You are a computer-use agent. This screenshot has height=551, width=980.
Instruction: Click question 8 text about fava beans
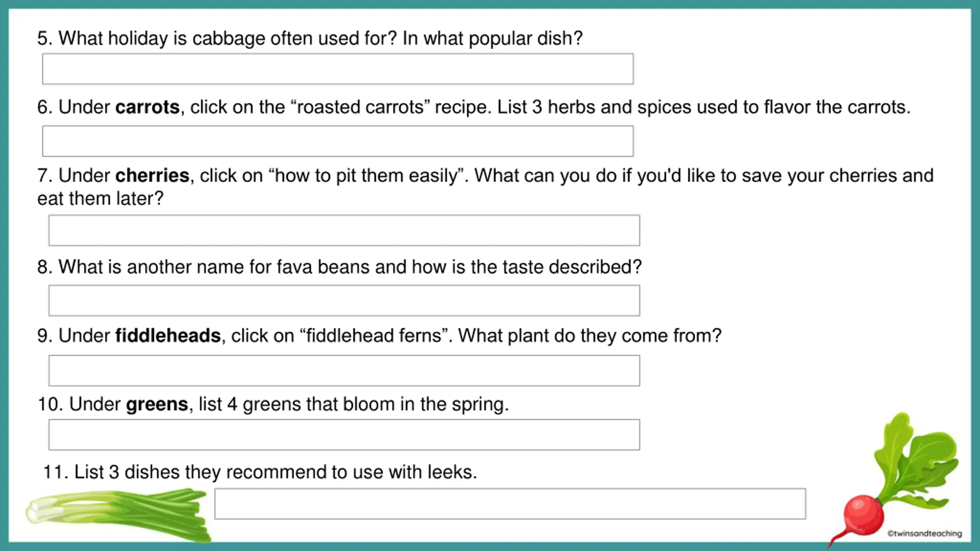[x=339, y=267]
